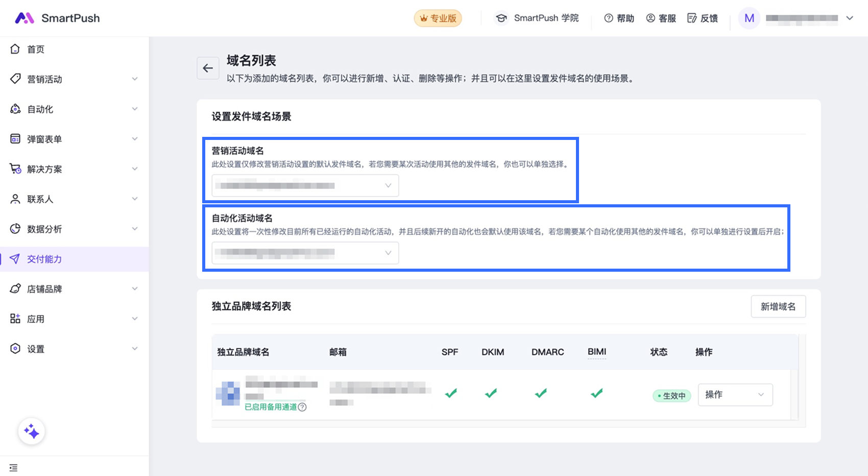Image resolution: width=868 pixels, height=476 pixels.
Task: Click the user avatar M
Action: click(749, 18)
